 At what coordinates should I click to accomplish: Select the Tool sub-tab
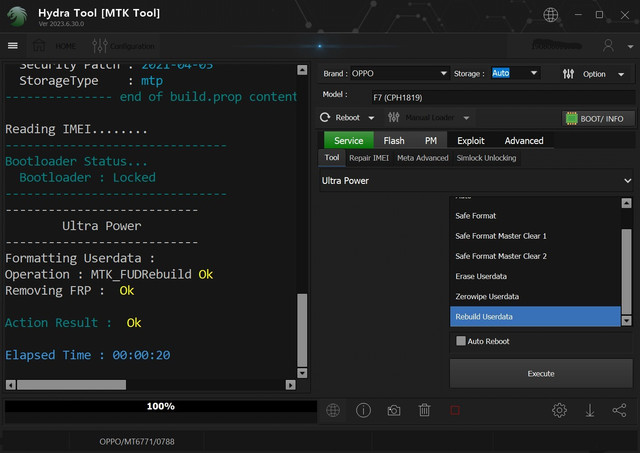332,158
